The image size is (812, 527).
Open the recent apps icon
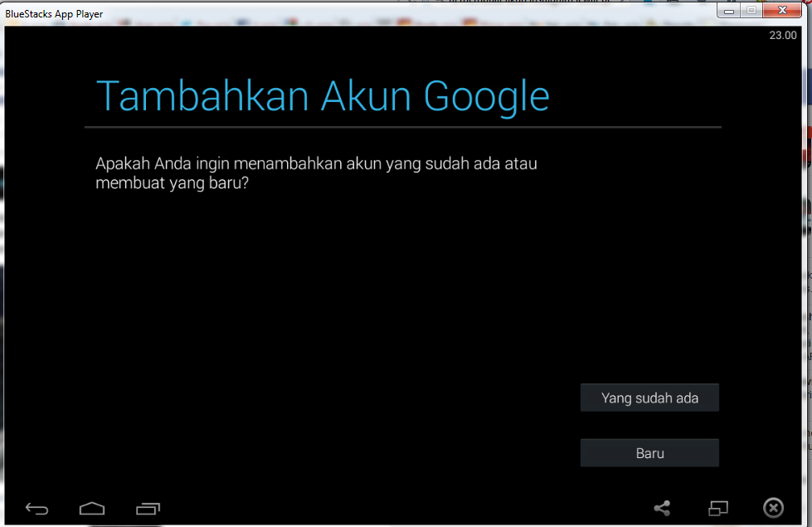tap(148, 509)
